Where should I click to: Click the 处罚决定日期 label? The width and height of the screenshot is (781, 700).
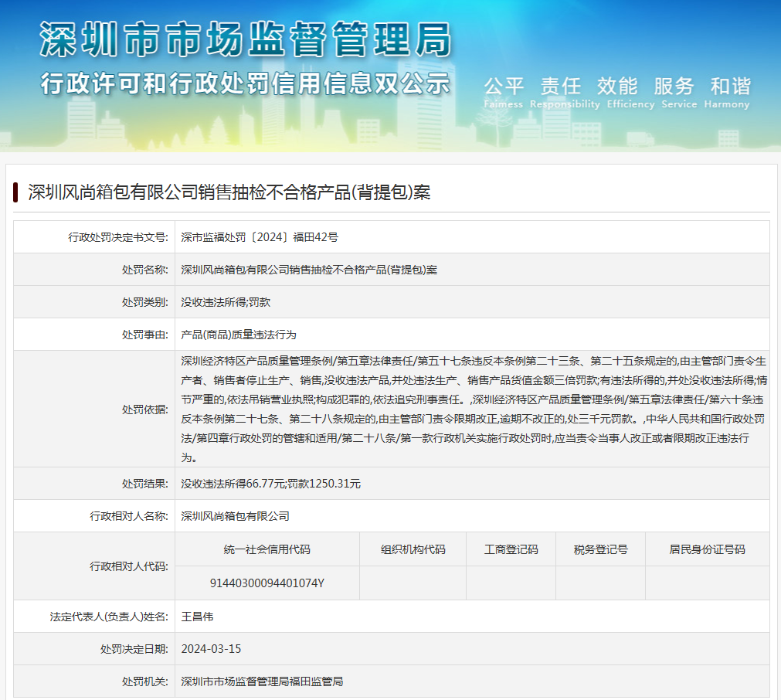pos(134,649)
